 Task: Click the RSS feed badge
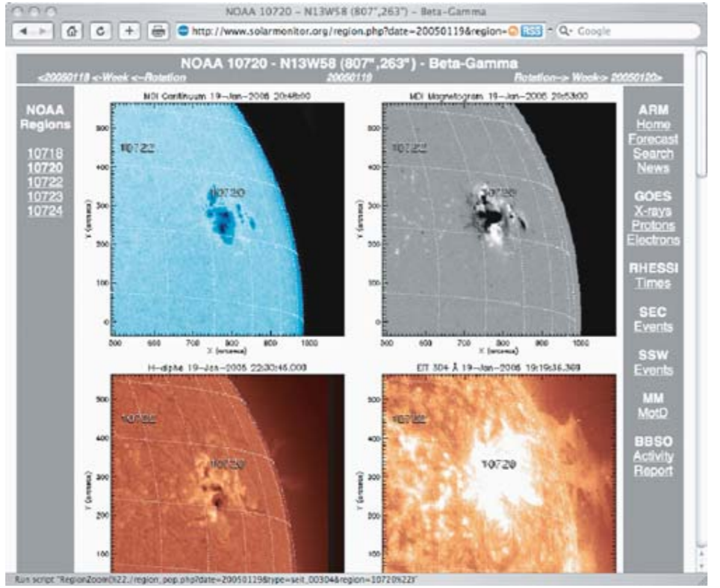coord(531,31)
